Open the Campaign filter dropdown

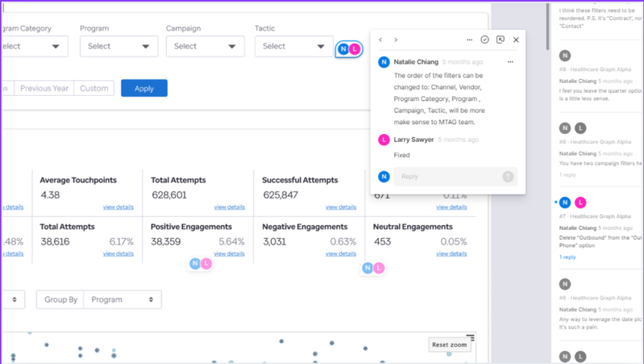click(x=206, y=46)
